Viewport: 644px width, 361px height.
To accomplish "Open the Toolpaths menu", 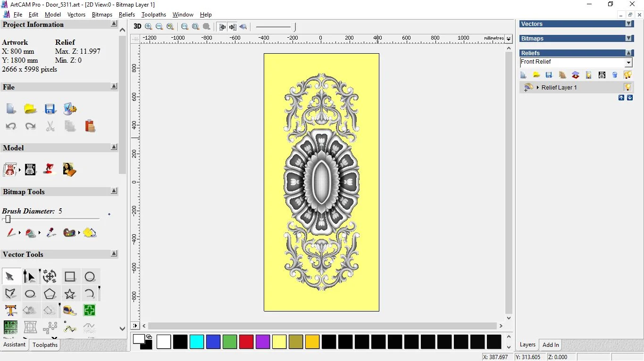I will [x=153, y=15].
